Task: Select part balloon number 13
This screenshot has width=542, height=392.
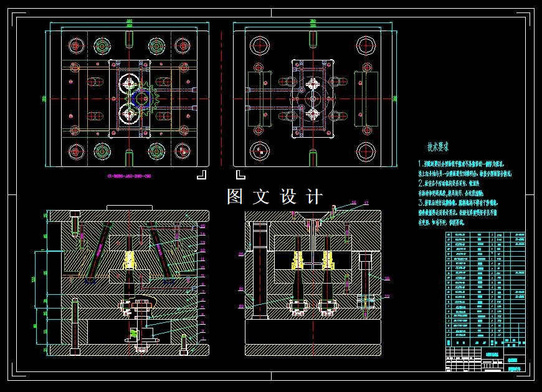Action: [x=202, y=242]
